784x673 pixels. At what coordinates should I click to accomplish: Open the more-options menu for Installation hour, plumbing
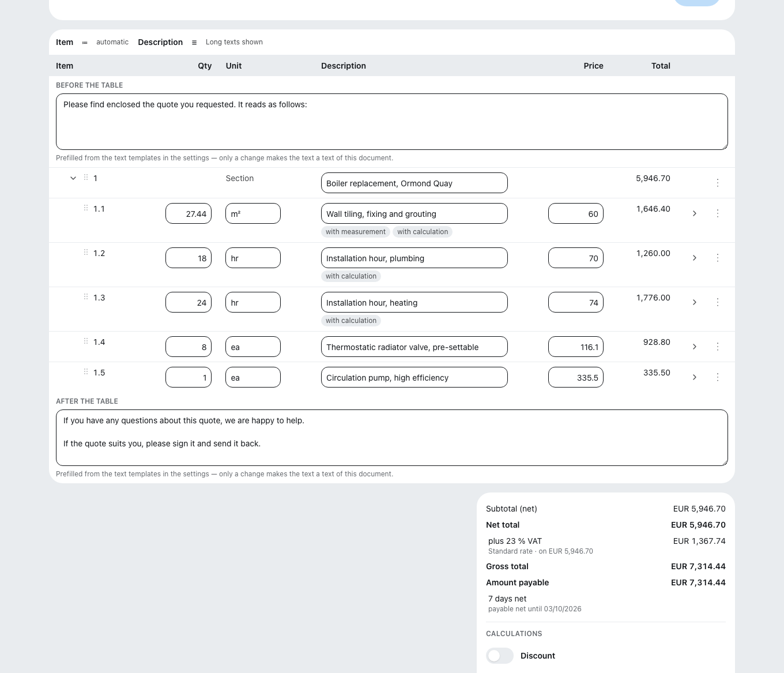(x=718, y=258)
